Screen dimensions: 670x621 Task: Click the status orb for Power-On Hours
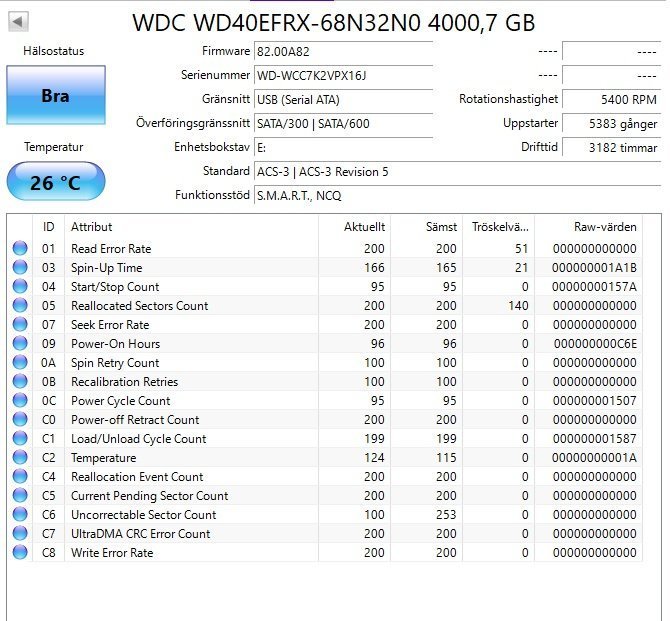click(20, 344)
